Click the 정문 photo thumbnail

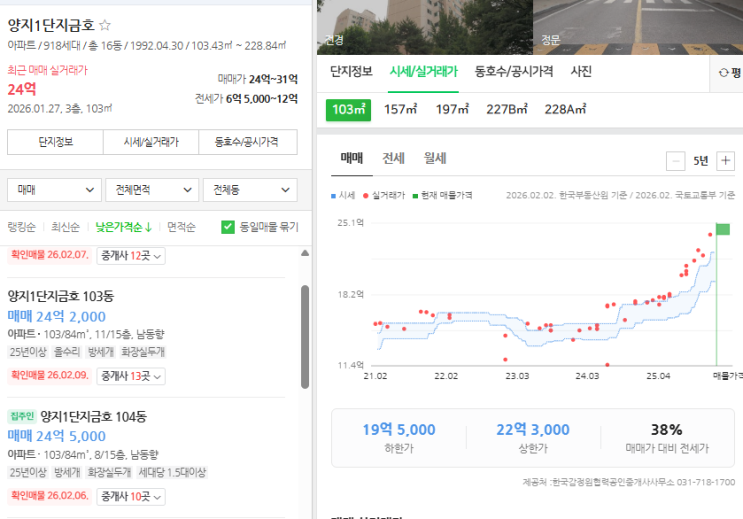[x=638, y=27]
